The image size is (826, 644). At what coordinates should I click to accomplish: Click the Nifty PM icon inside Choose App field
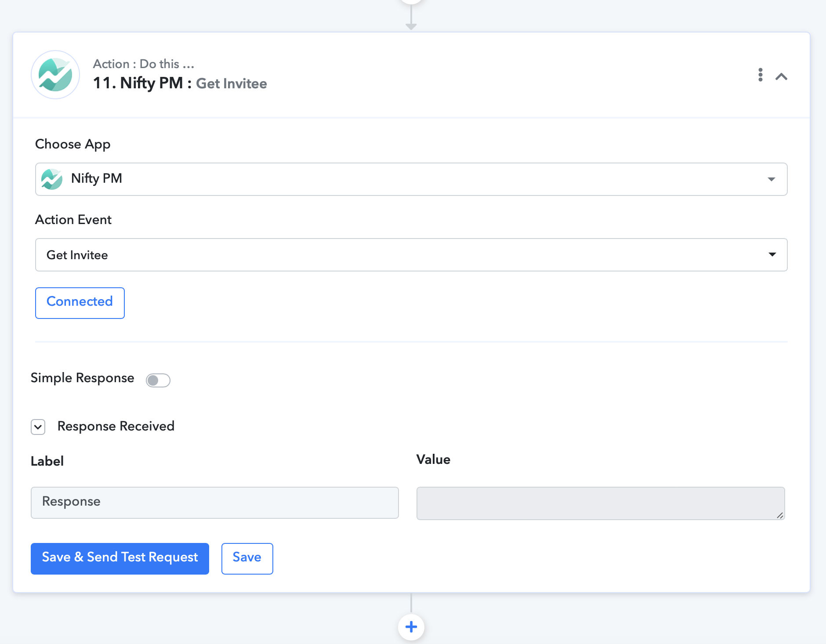click(x=52, y=179)
